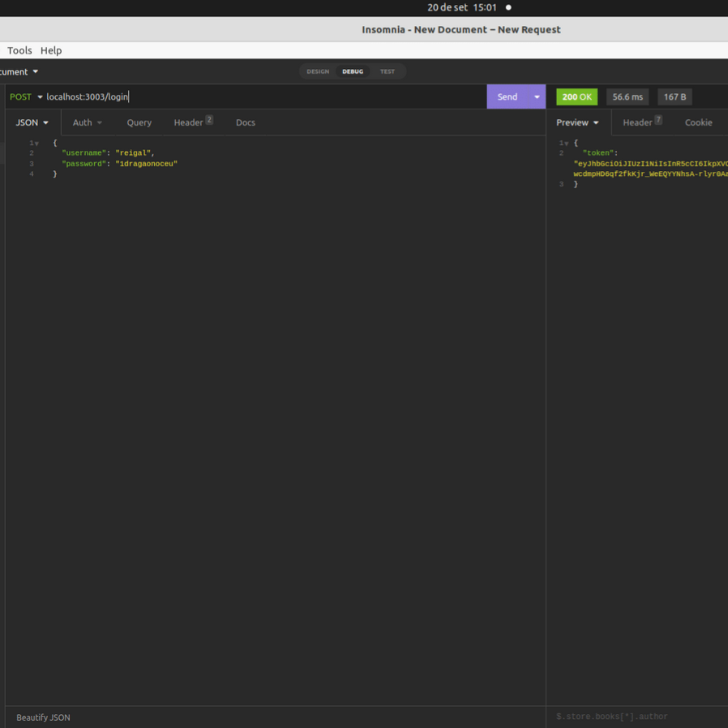This screenshot has height=728, width=728.
Task: Switch to the TEST view
Action: [x=388, y=71]
